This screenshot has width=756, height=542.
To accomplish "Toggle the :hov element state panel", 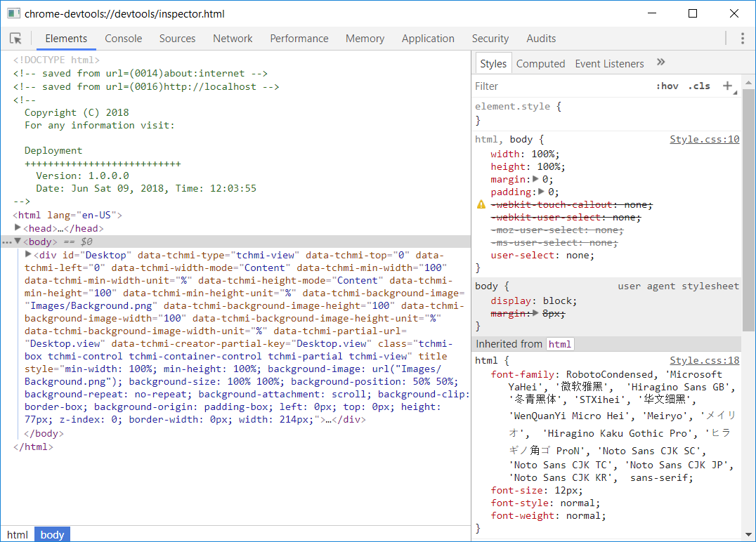I will [667, 86].
